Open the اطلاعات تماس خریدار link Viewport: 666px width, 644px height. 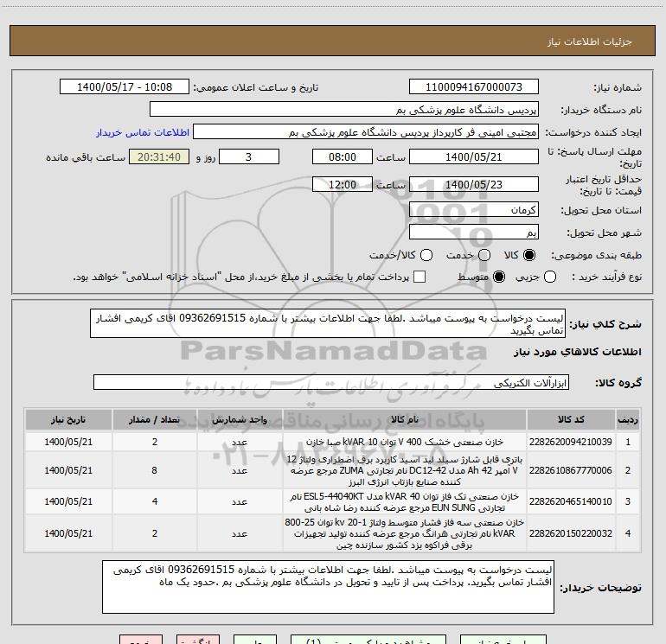[x=143, y=132]
